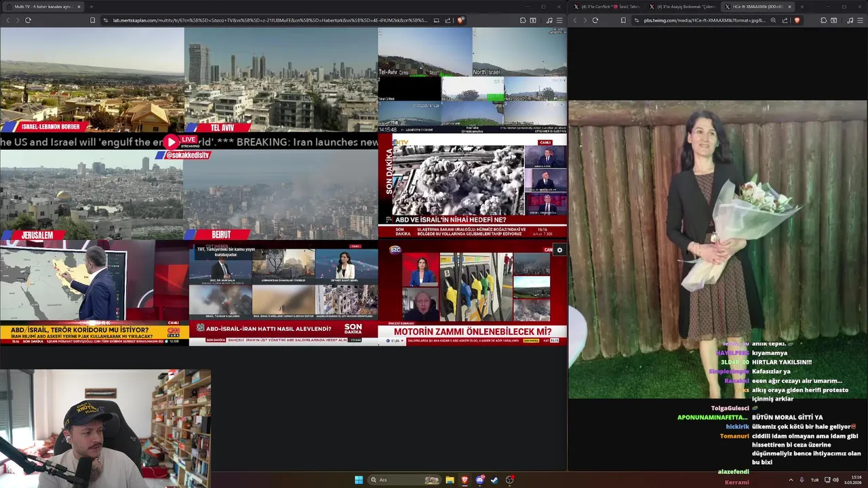The image size is (868, 488).
Task: Open the volume icon in system tray
Action: click(835, 480)
